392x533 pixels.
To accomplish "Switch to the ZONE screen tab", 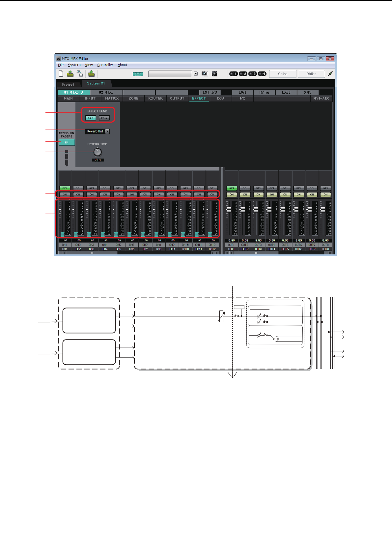I will click(x=133, y=98).
